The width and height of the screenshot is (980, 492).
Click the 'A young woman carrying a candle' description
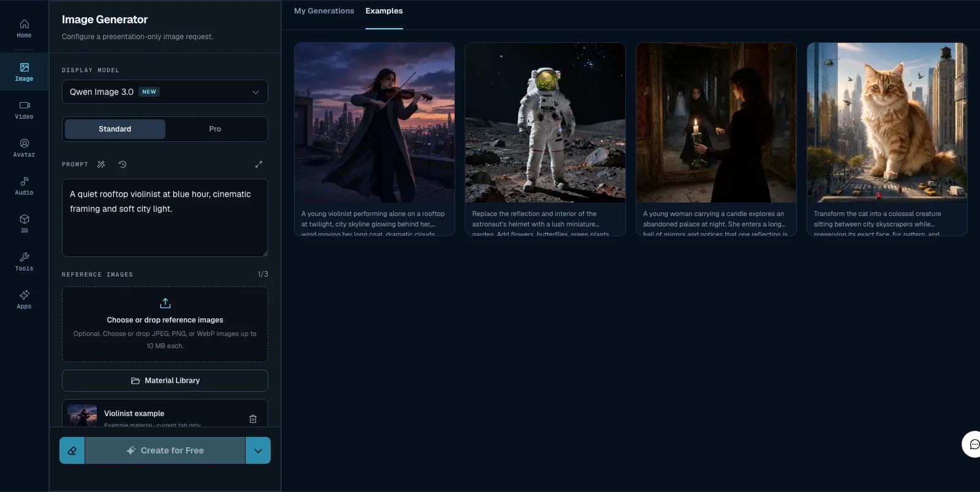click(715, 223)
